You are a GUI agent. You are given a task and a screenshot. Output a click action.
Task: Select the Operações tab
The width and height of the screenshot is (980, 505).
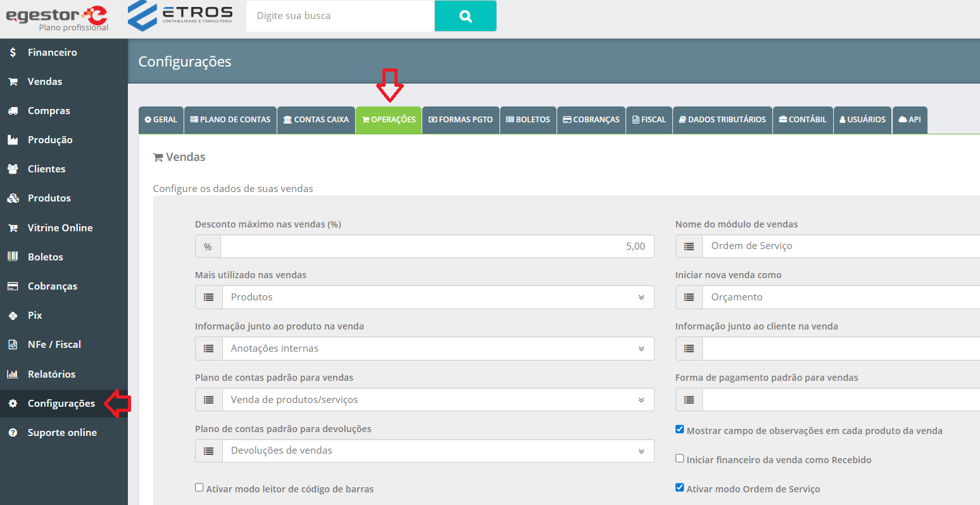pos(389,120)
